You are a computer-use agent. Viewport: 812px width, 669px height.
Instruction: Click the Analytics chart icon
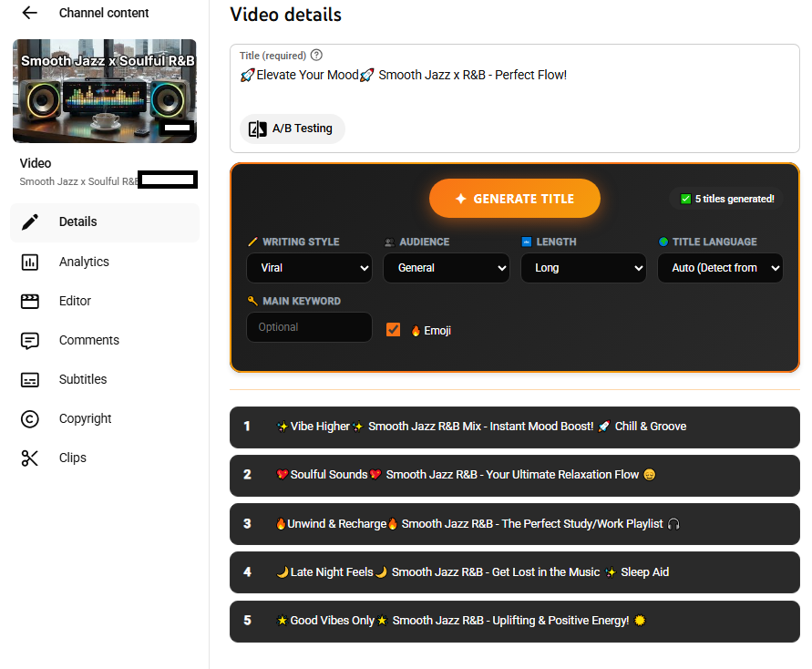click(30, 262)
